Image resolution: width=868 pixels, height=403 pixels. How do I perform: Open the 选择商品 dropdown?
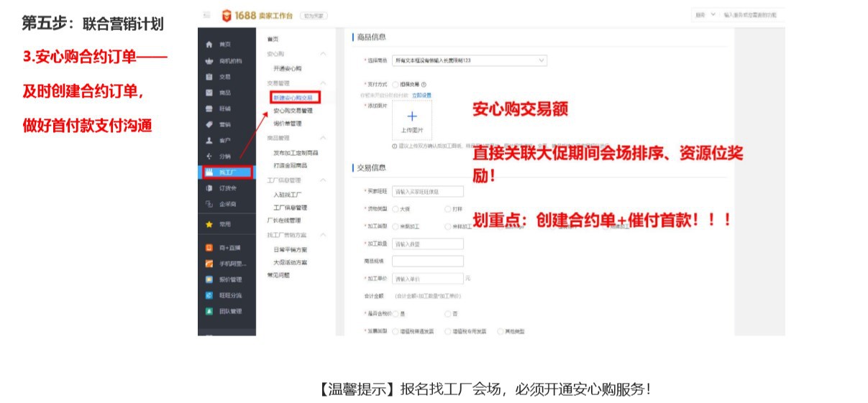[469, 61]
